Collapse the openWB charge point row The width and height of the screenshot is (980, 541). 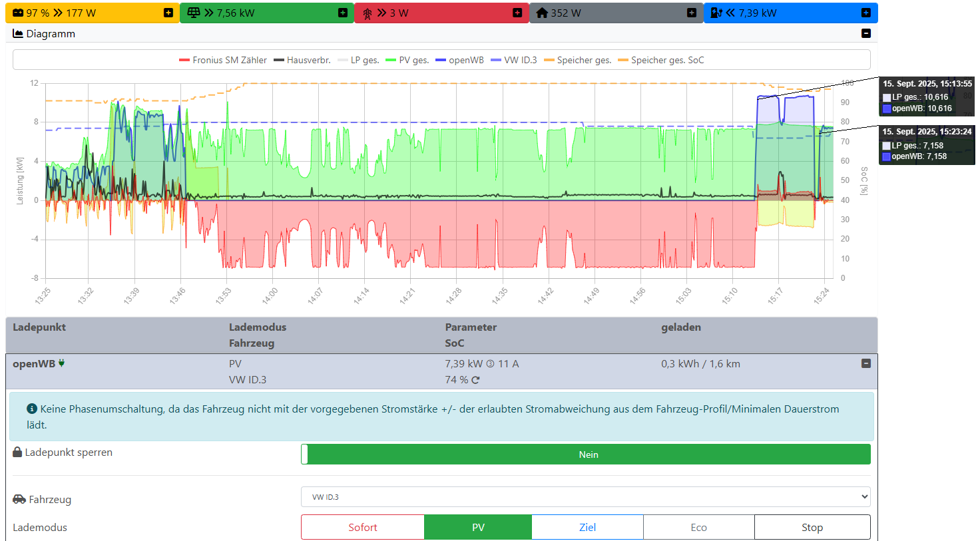tap(866, 363)
